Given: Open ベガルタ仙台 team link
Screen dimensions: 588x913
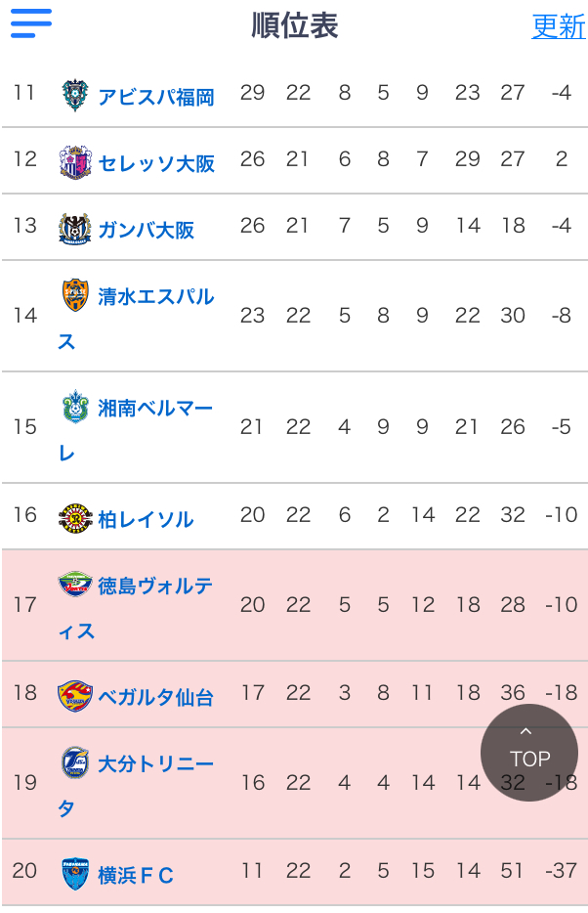Looking at the screenshot, I should tap(156, 697).
